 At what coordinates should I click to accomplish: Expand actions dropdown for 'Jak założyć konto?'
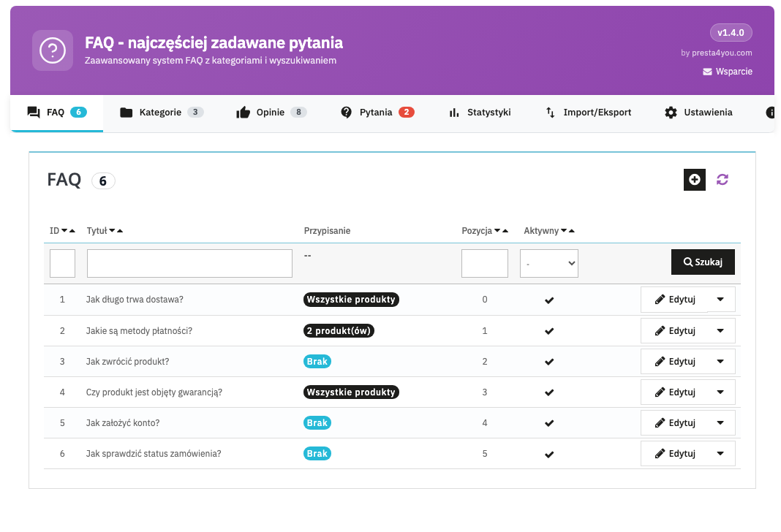coord(720,423)
